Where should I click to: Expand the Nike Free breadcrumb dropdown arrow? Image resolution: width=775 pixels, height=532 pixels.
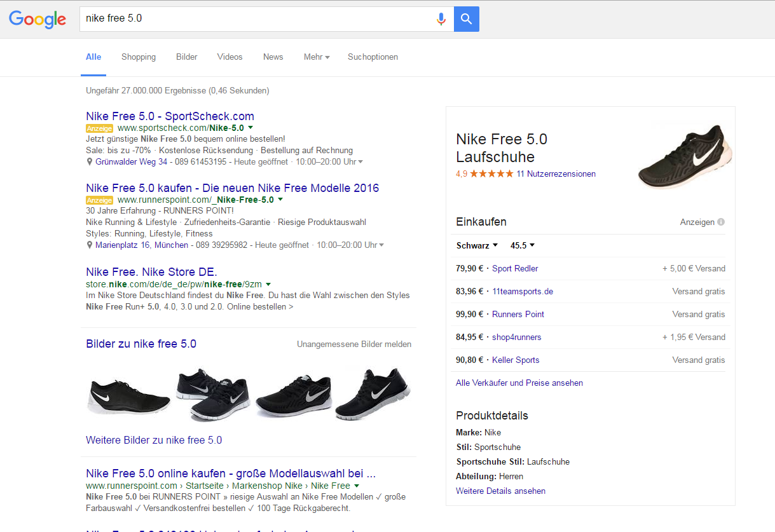356,486
